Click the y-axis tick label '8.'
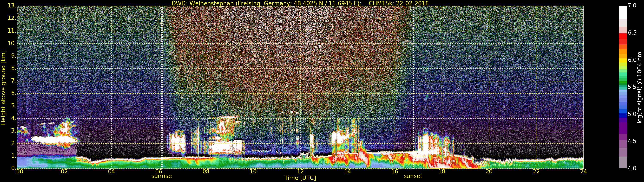644x182 pixels. [x=14, y=68]
